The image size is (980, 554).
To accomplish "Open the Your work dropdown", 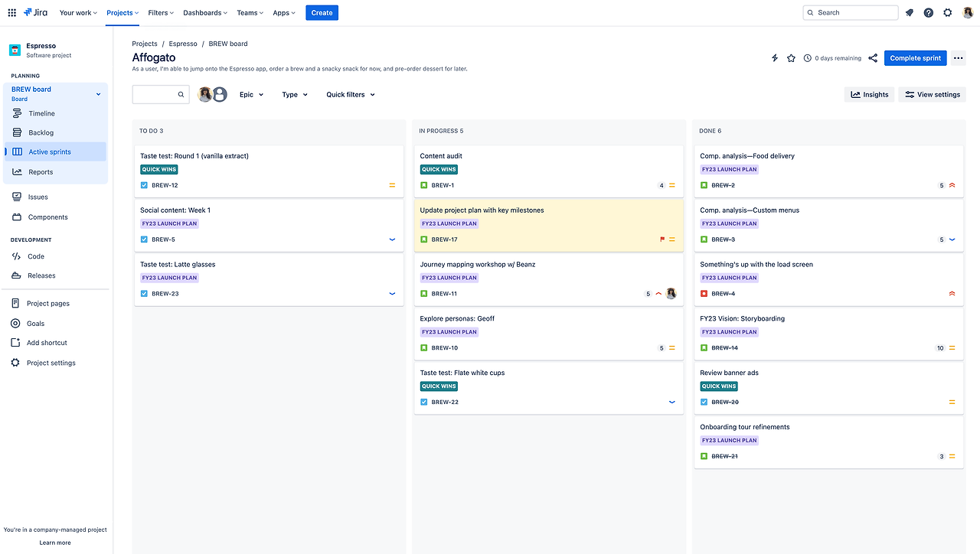I will point(78,12).
